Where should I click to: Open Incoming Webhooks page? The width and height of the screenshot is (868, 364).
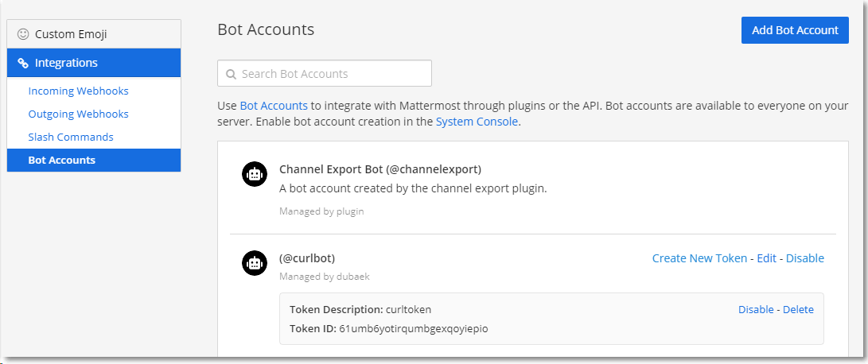coord(78,91)
